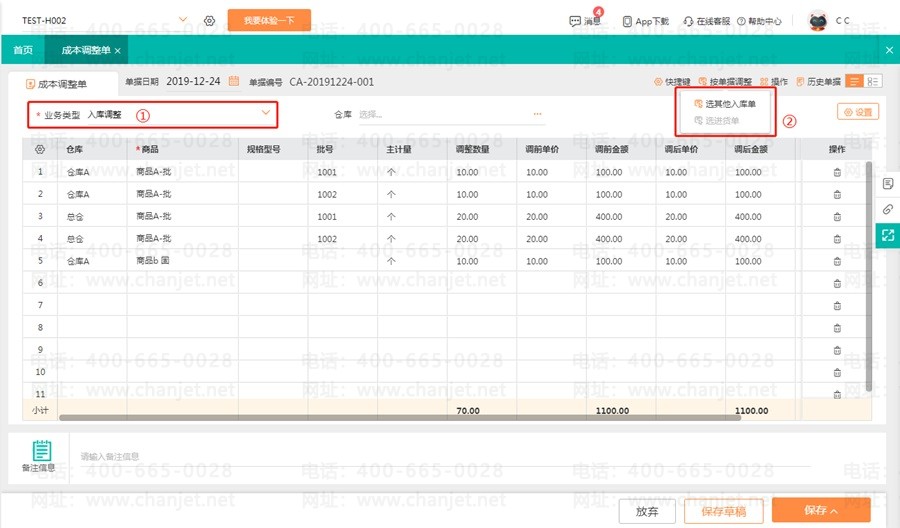
Task: Click the orange 我要体验一下 button
Action: (269, 20)
